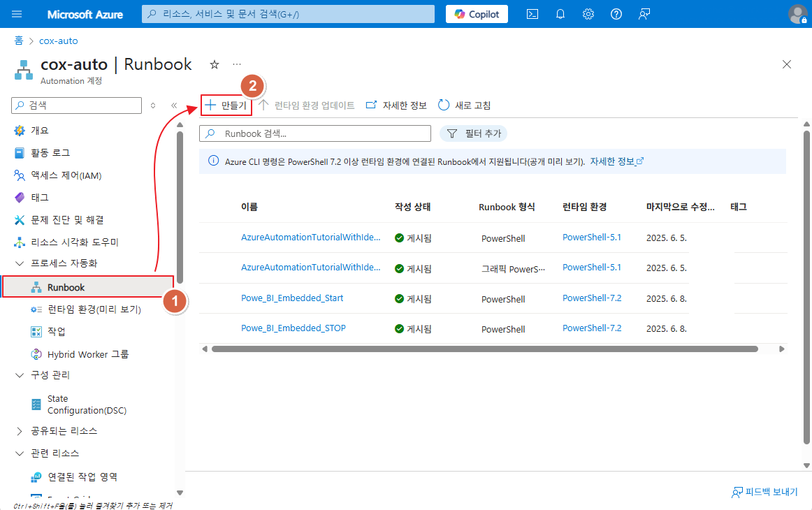Open the more options ellipsis by title
This screenshot has height=510, width=812.
[x=237, y=64]
